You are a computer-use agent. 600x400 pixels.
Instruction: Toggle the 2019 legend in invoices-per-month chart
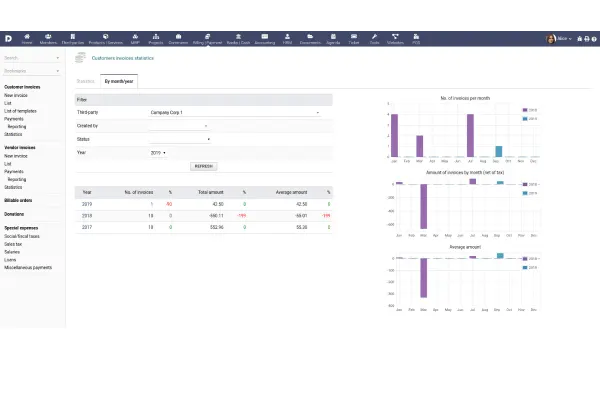point(531,118)
